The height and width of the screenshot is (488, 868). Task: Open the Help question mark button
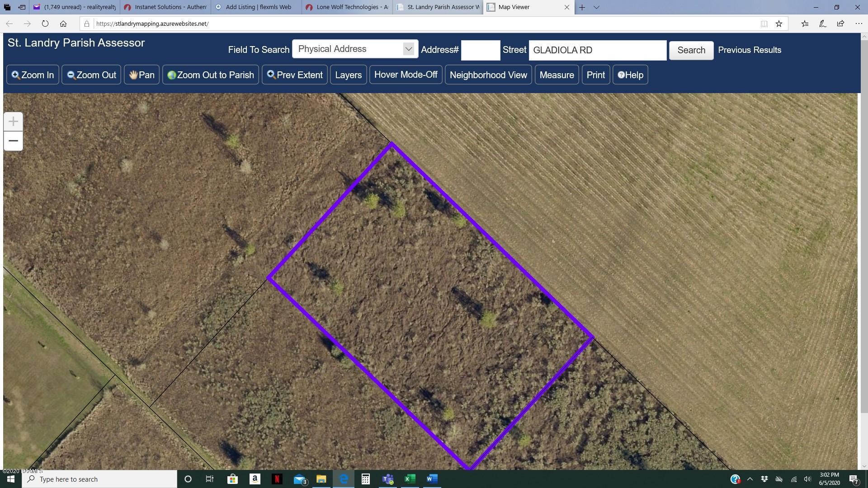tap(630, 75)
